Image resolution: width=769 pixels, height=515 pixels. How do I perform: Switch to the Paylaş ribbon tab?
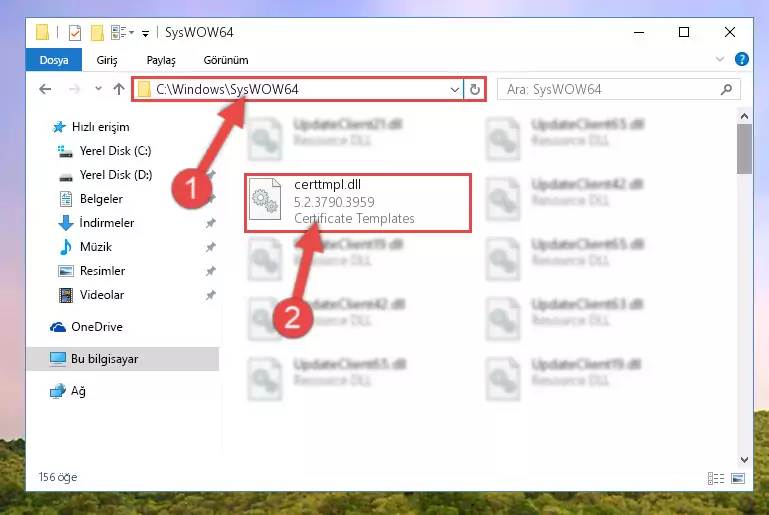[161, 60]
